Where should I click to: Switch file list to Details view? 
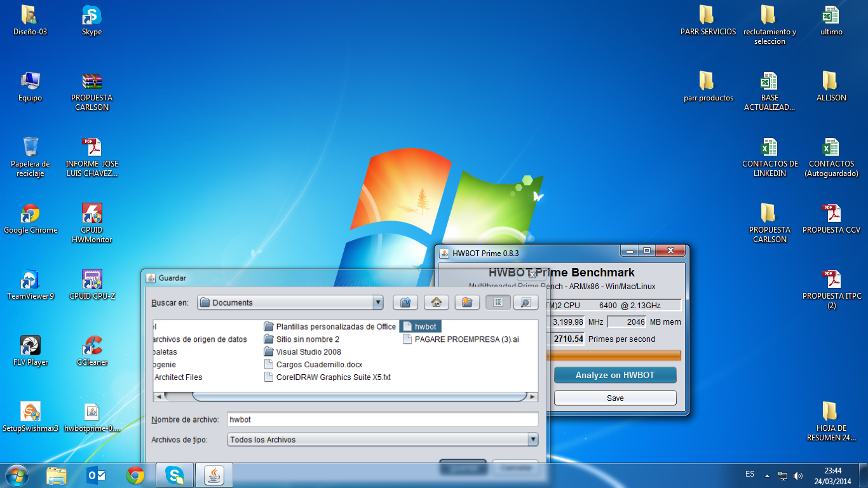tap(526, 302)
